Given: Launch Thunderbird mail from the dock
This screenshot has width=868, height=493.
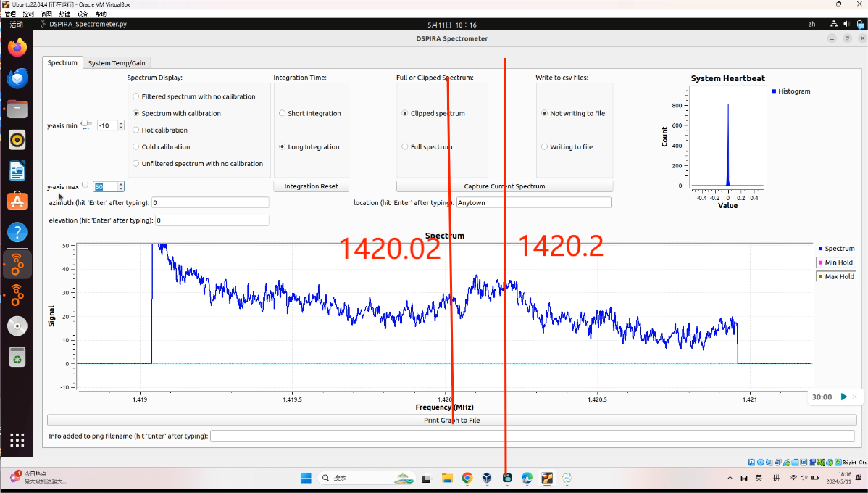Looking at the screenshot, I should coord(17,78).
